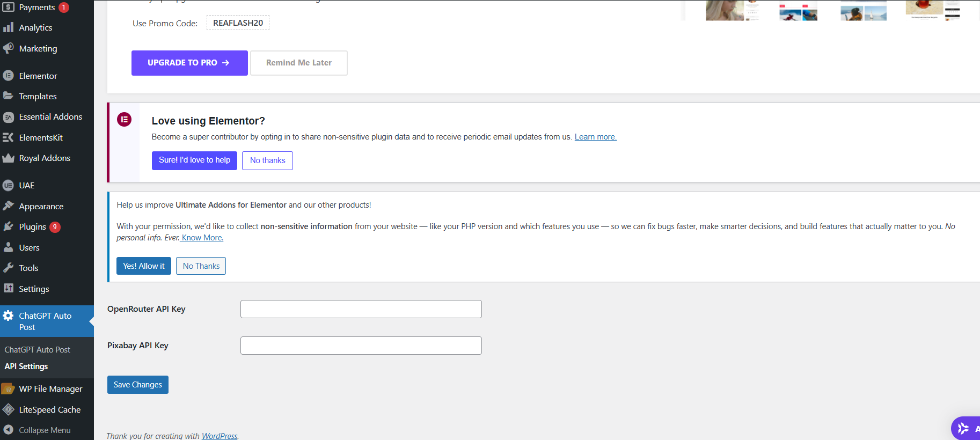Image resolution: width=980 pixels, height=440 pixels.
Task: Click the first template preview thumbnail
Action: click(732, 10)
